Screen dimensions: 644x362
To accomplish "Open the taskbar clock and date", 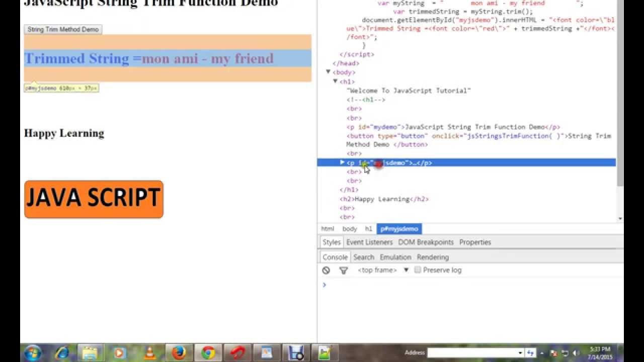I will (x=600, y=352).
